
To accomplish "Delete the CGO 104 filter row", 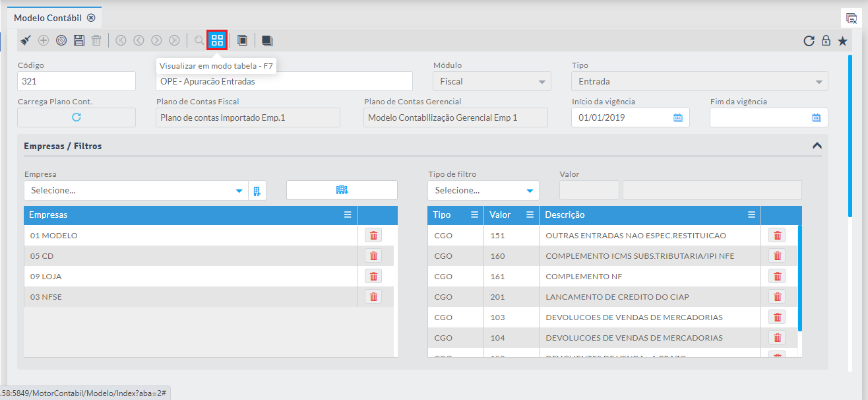I will [x=777, y=338].
